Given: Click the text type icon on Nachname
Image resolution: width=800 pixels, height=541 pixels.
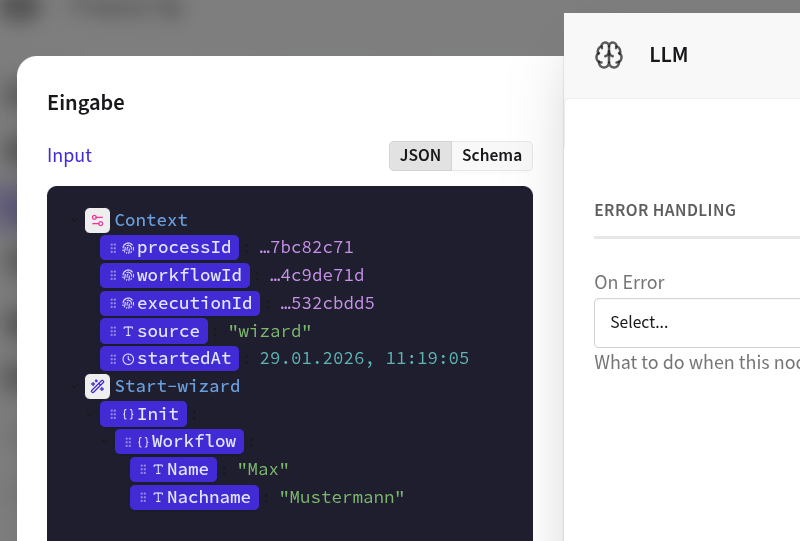Looking at the screenshot, I should [157, 497].
